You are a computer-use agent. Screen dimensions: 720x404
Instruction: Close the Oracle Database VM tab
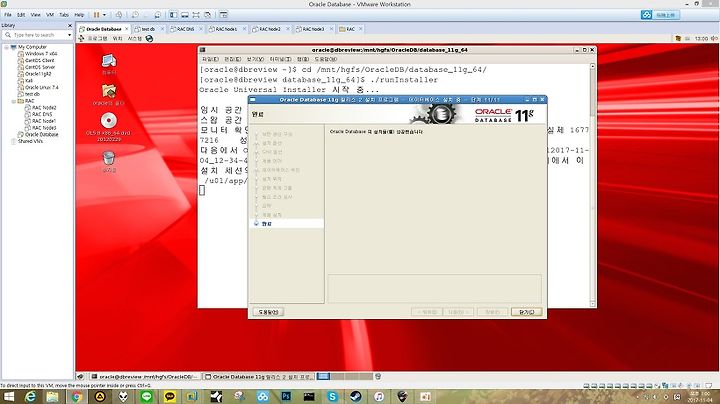click(x=127, y=29)
